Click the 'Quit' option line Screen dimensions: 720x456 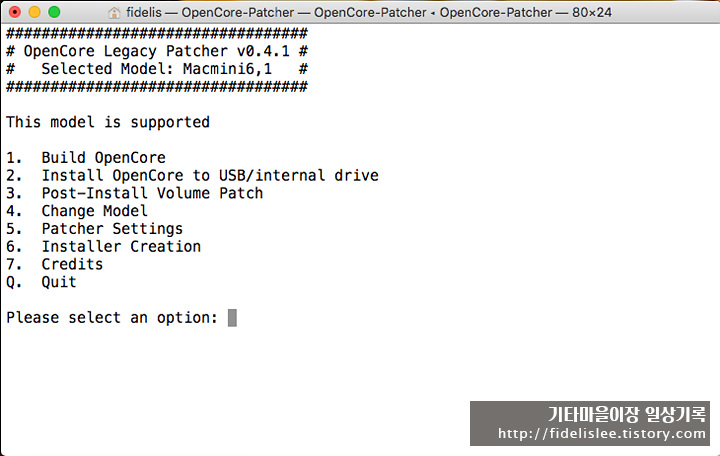(x=41, y=282)
